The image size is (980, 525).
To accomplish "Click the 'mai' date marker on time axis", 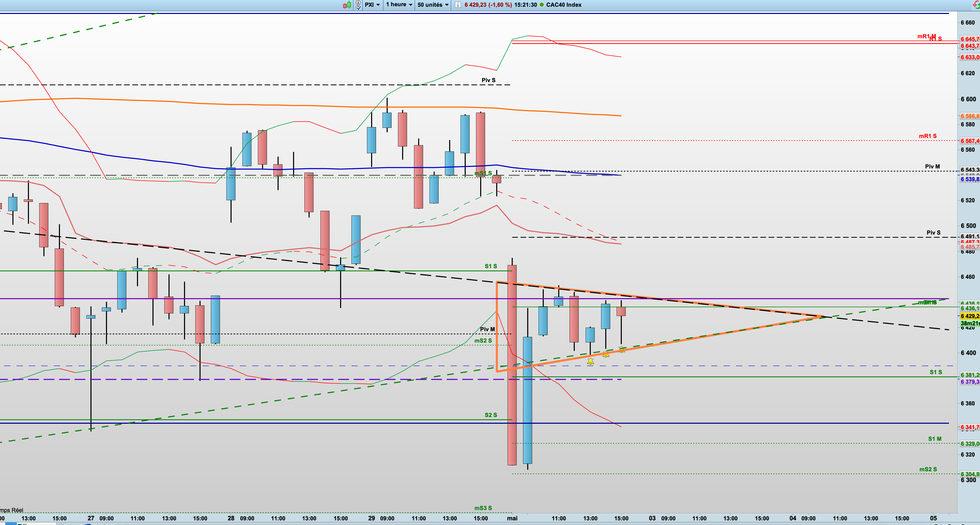I will 512,518.
